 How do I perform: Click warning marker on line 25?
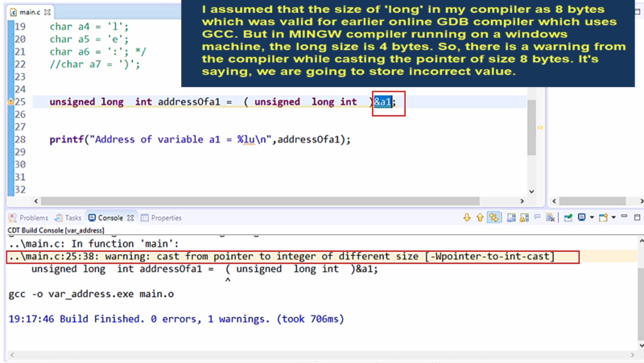click(10, 102)
